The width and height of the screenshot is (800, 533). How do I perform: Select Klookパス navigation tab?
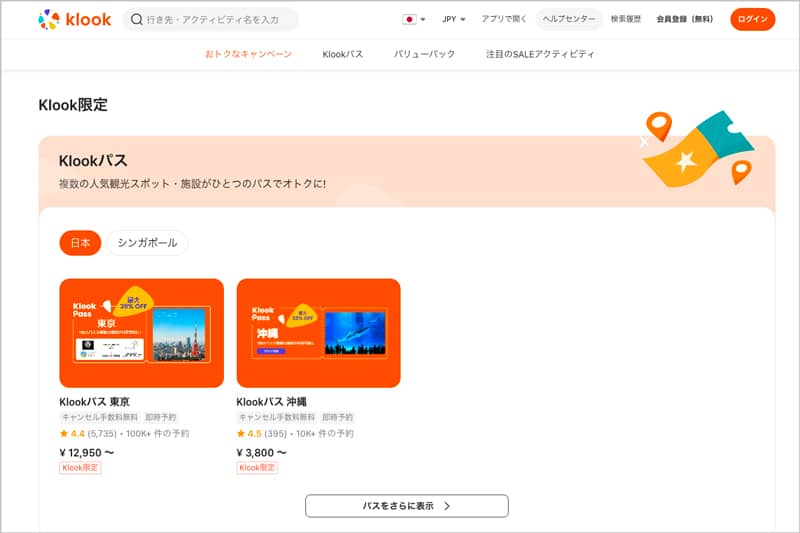342,54
